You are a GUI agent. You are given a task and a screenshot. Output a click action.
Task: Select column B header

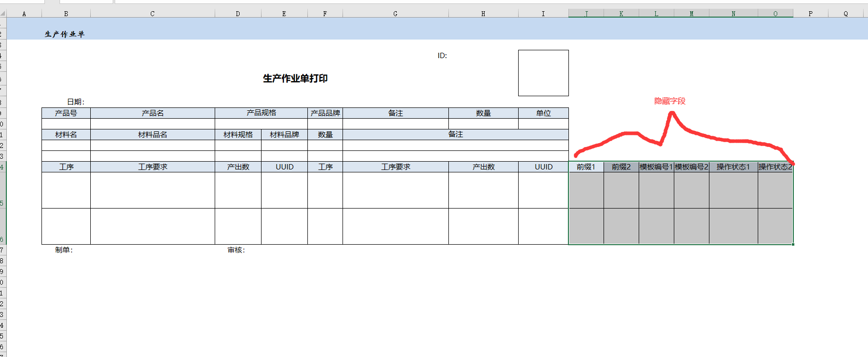[66, 14]
